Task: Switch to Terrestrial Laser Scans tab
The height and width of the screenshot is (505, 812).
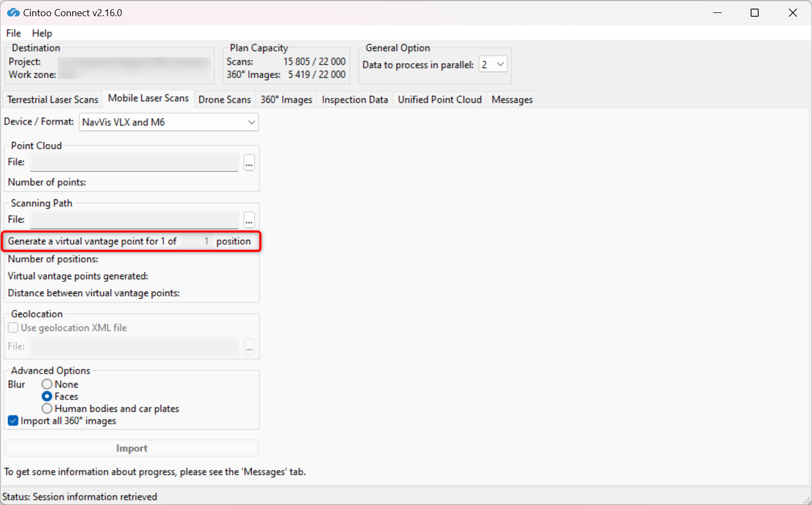Action: tap(53, 100)
